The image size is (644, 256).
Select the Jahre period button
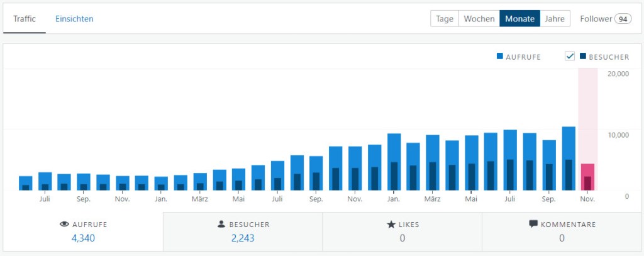coord(556,19)
